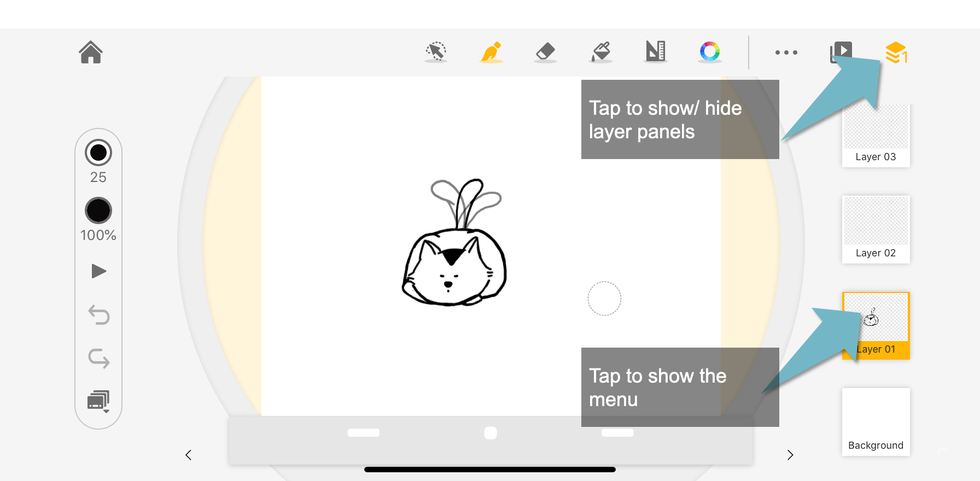Viewport: 980px width, 481px height.
Task: Redo the last undone stroke
Action: tap(99, 359)
